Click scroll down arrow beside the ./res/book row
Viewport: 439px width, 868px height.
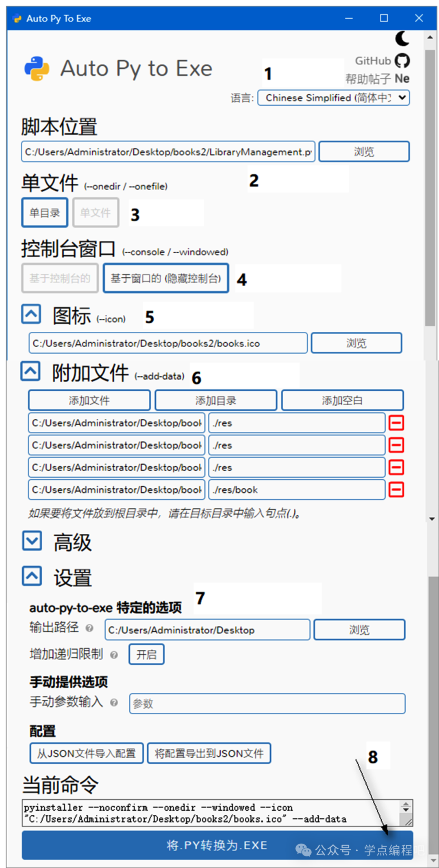(432, 519)
